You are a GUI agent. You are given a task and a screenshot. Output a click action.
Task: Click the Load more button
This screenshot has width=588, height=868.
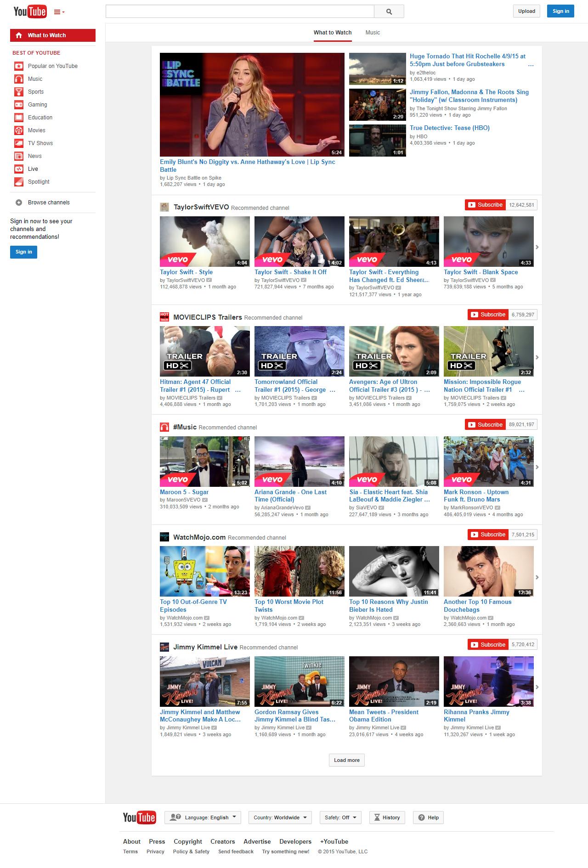(x=347, y=760)
